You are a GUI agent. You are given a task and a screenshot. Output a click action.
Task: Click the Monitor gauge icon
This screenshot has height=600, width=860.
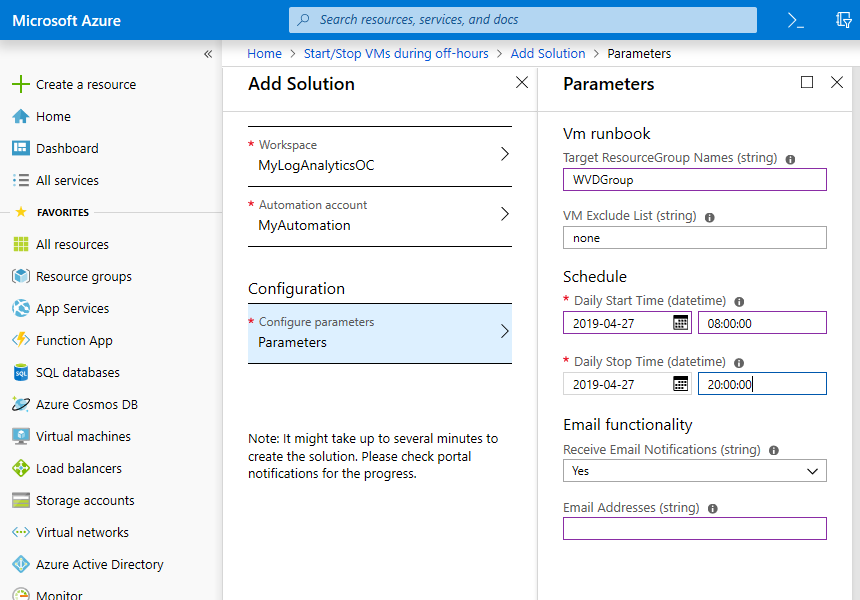pyautogui.click(x=21, y=594)
